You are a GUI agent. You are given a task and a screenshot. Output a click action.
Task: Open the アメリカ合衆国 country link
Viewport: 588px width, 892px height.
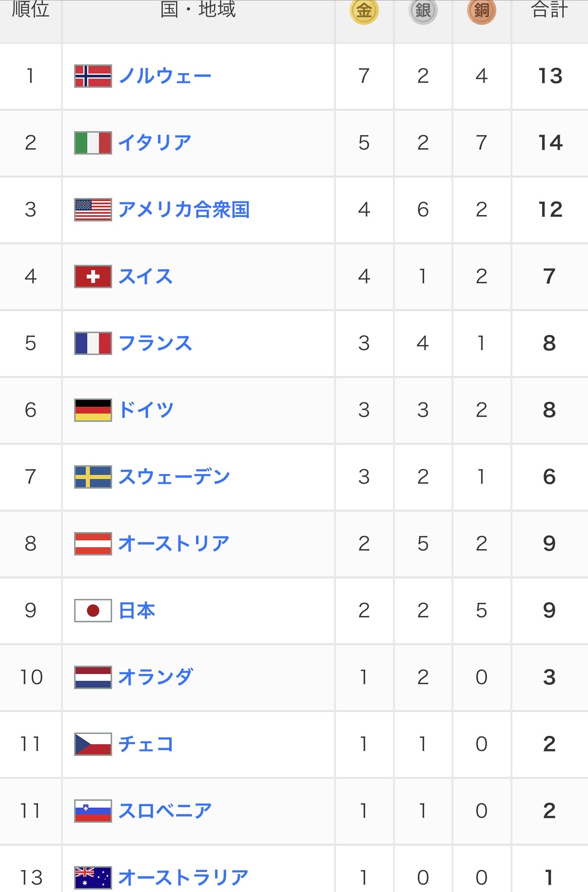pos(184,210)
